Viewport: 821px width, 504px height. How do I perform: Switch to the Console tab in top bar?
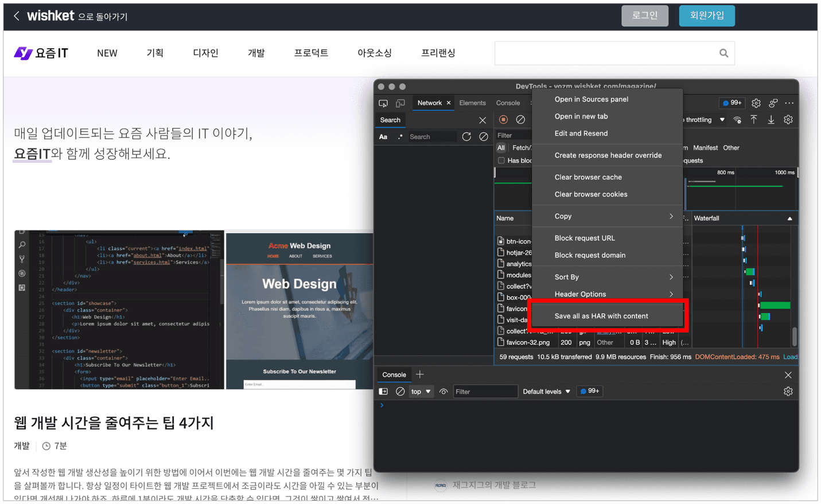(508, 103)
